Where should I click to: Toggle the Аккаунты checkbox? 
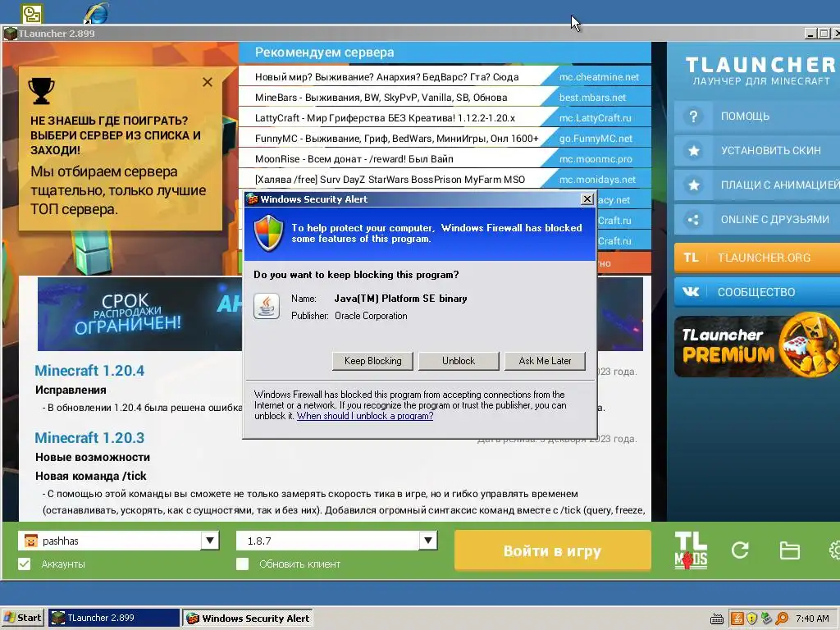pos(25,564)
